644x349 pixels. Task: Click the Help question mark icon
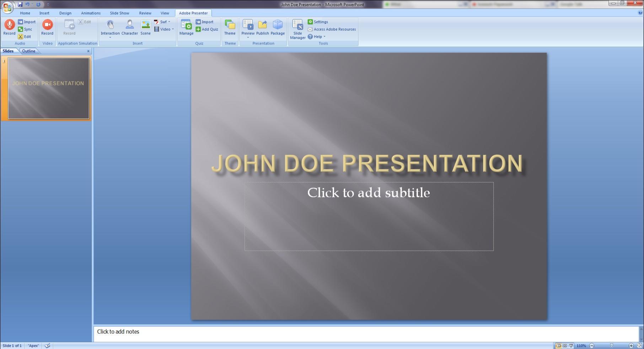(x=310, y=36)
